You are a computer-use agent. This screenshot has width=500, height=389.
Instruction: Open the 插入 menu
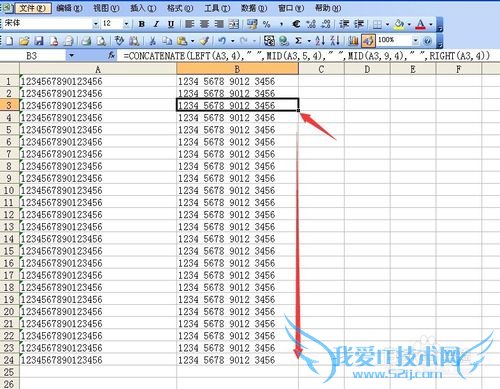click(143, 8)
